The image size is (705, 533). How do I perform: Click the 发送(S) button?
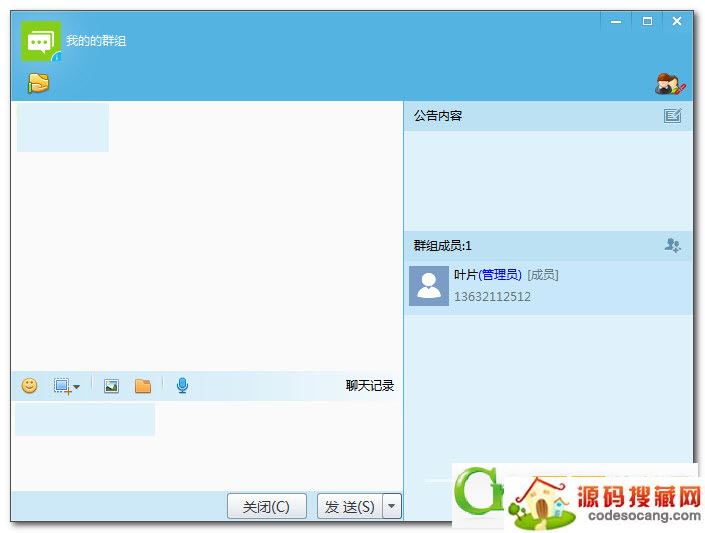(x=349, y=507)
